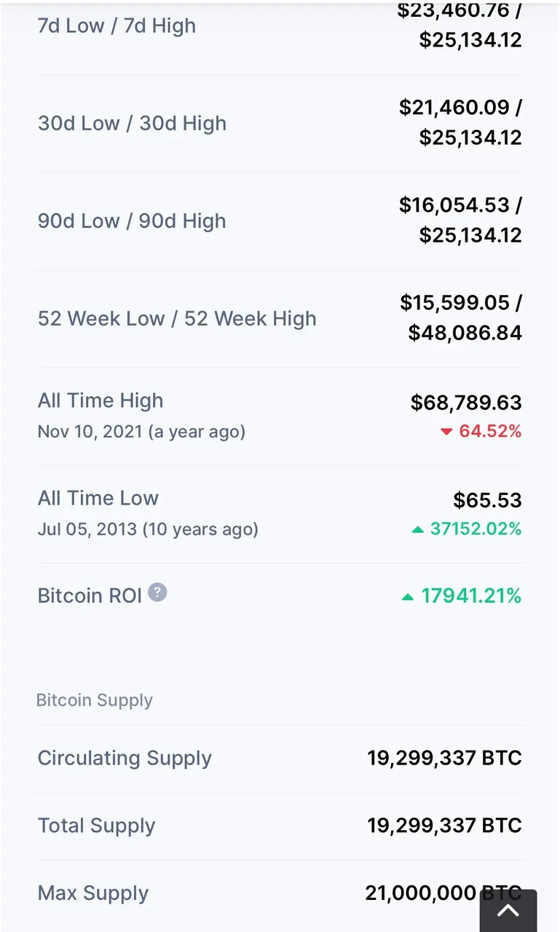Click the red down triangle beside 64.52%

(446, 432)
